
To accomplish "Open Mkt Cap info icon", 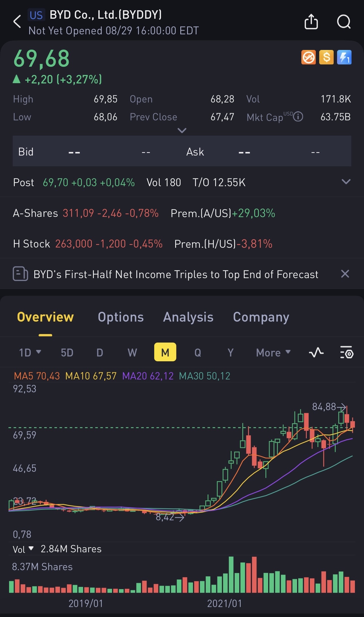I will pyautogui.click(x=298, y=117).
